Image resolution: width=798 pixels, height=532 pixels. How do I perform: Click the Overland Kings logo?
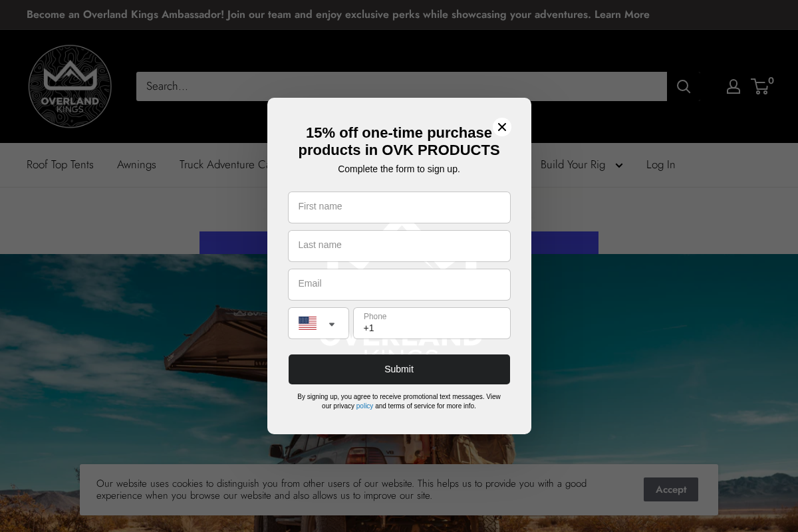pos(70,86)
